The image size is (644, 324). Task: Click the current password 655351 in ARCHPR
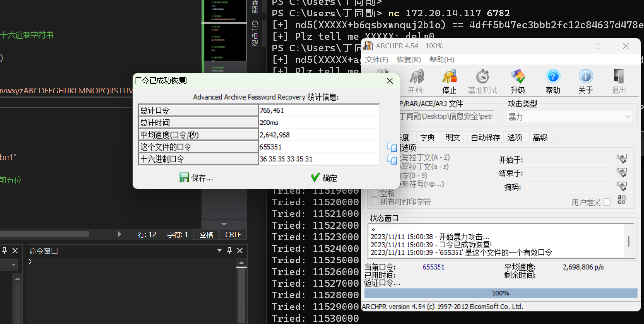[434, 267]
